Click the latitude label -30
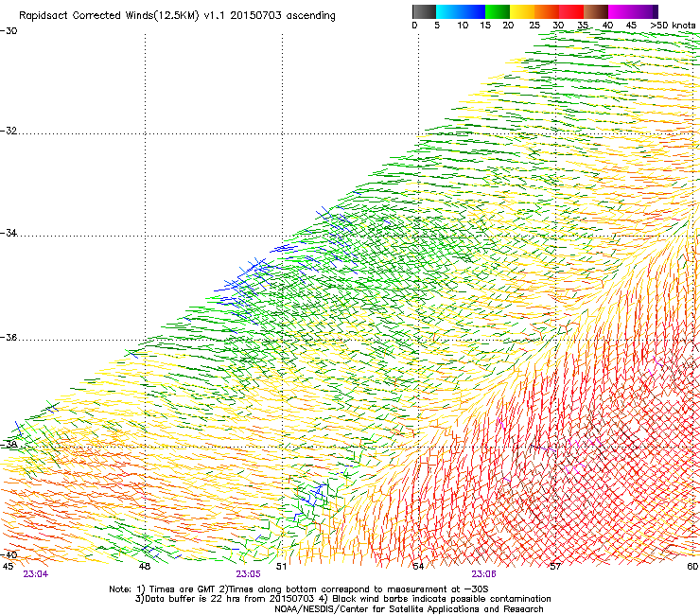Screen dimensions: 700x615 coord(9,31)
